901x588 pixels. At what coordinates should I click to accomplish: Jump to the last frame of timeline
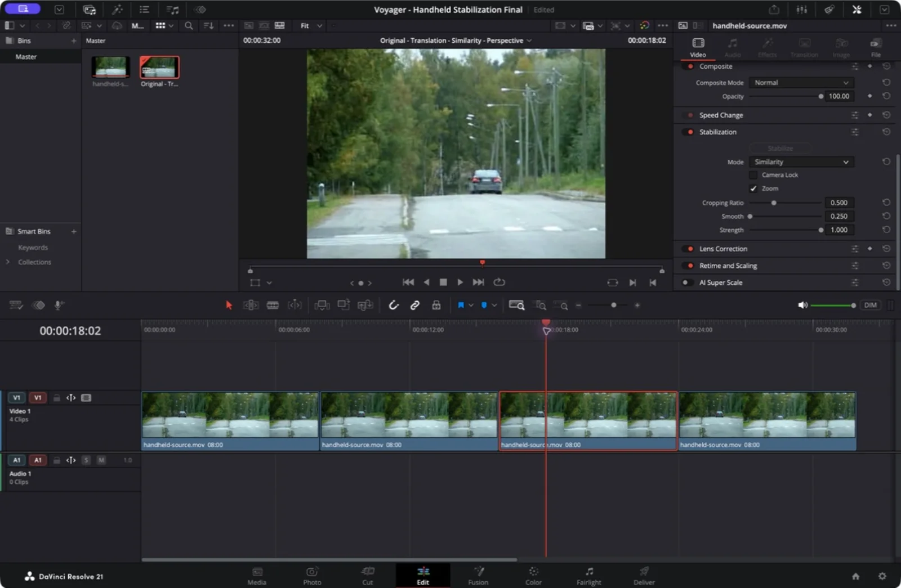478,282
